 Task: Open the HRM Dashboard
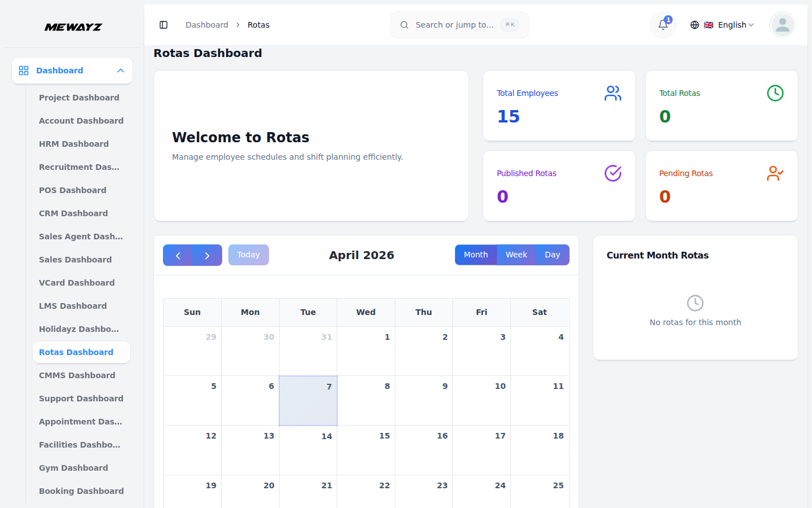click(x=74, y=144)
